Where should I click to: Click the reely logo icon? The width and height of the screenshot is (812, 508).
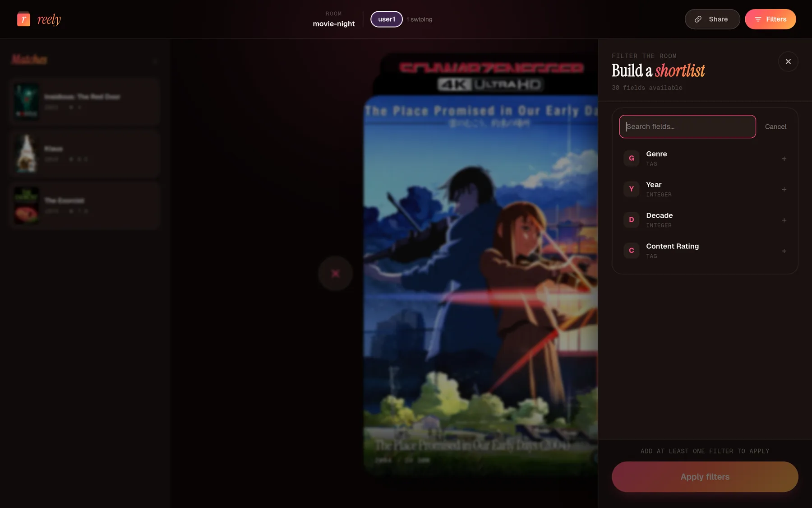click(x=23, y=19)
